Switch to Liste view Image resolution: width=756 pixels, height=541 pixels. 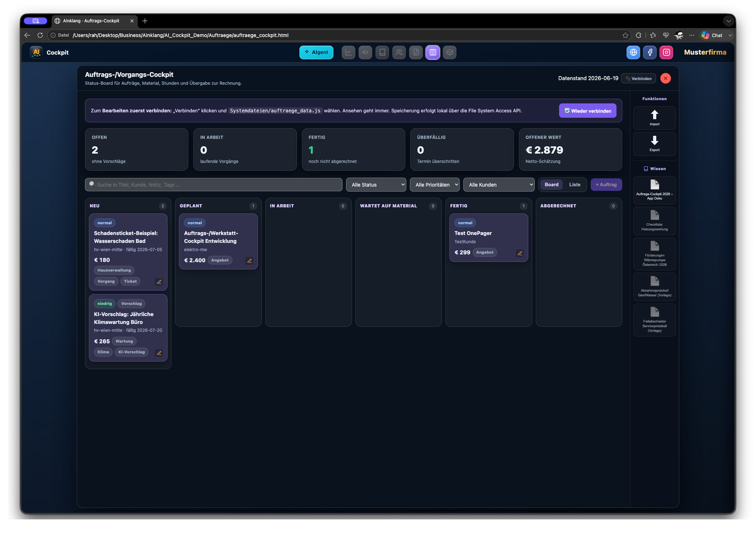tap(575, 185)
